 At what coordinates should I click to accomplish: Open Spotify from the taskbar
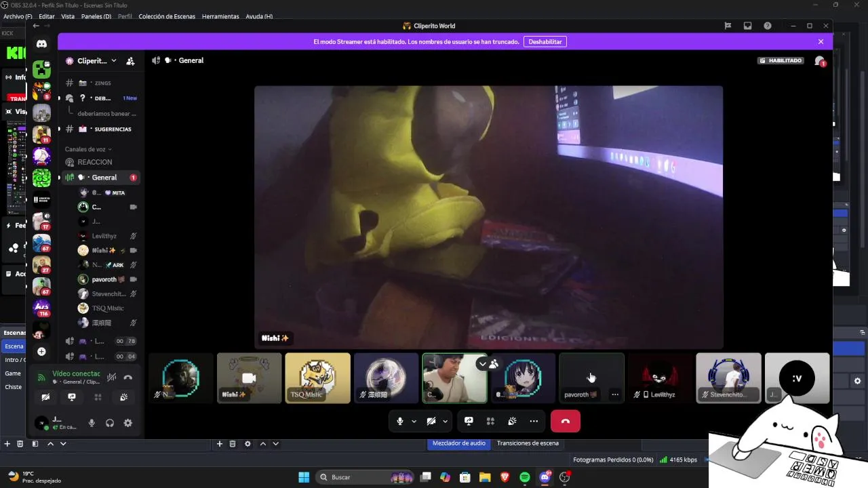pyautogui.click(x=524, y=477)
